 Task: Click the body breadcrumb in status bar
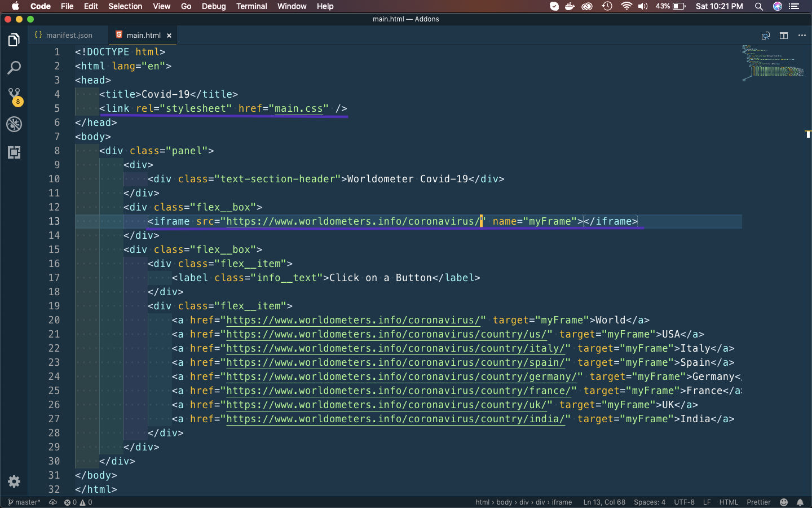point(504,502)
